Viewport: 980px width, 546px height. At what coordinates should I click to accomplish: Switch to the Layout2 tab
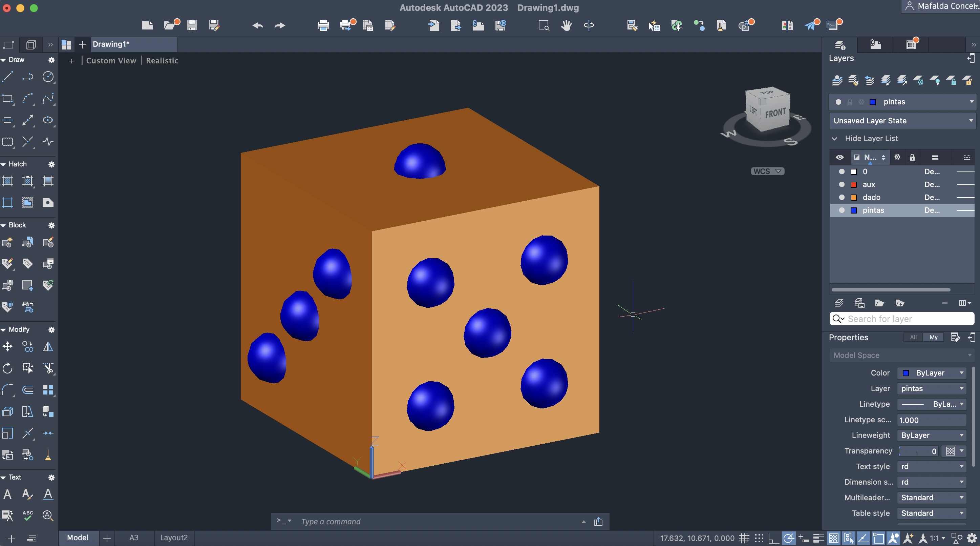coord(174,538)
